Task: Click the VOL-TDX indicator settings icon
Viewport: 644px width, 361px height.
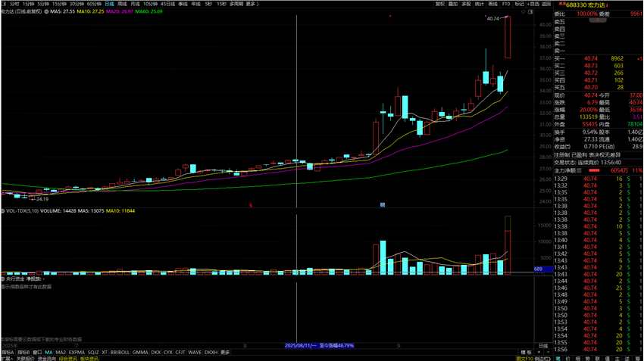Action: 3,211
